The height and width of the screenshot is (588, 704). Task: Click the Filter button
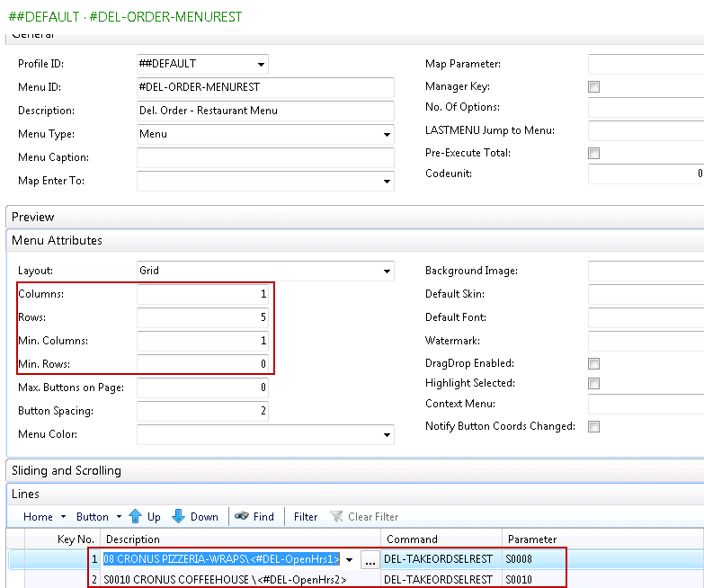pos(306,517)
